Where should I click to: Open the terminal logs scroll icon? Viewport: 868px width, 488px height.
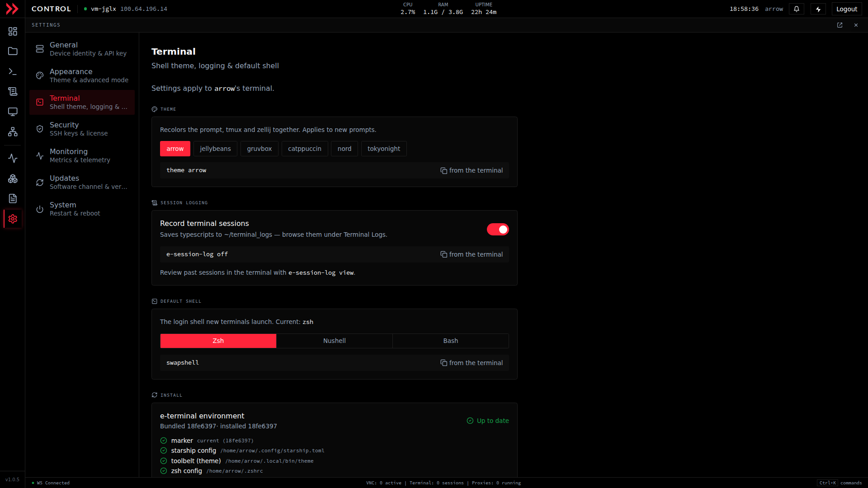[13, 91]
